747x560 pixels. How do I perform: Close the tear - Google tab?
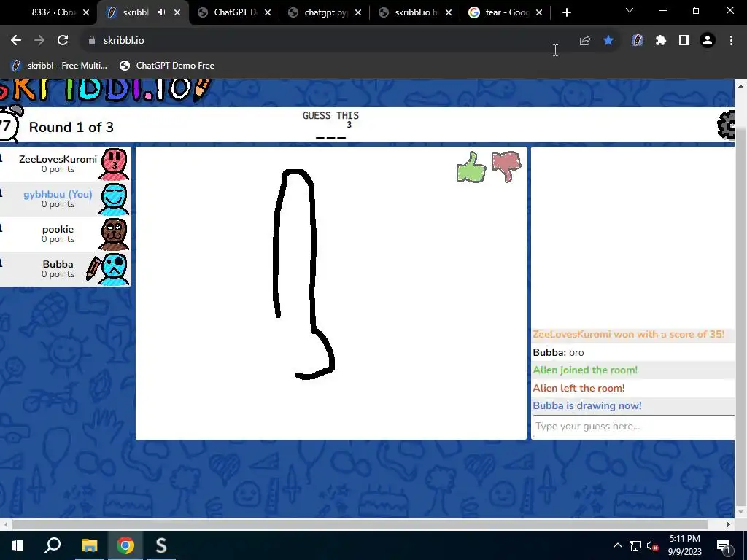[539, 12]
